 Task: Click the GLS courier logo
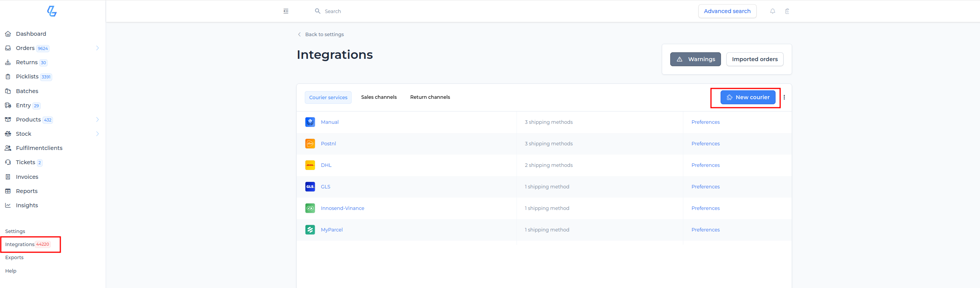[x=310, y=186]
